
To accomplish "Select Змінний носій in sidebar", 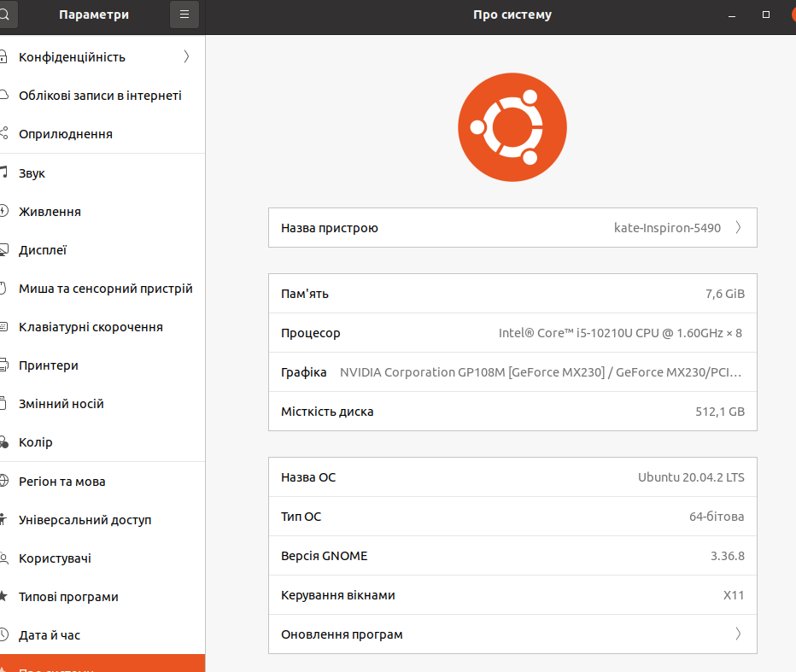I will (x=102, y=404).
